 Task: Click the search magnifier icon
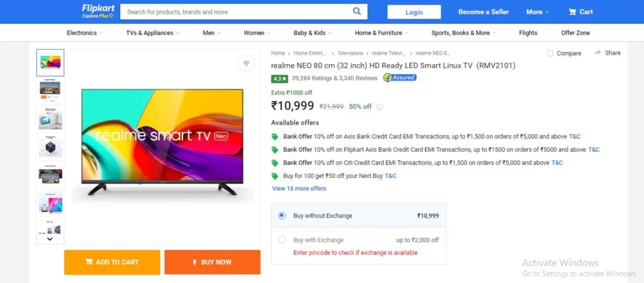pyautogui.click(x=357, y=11)
